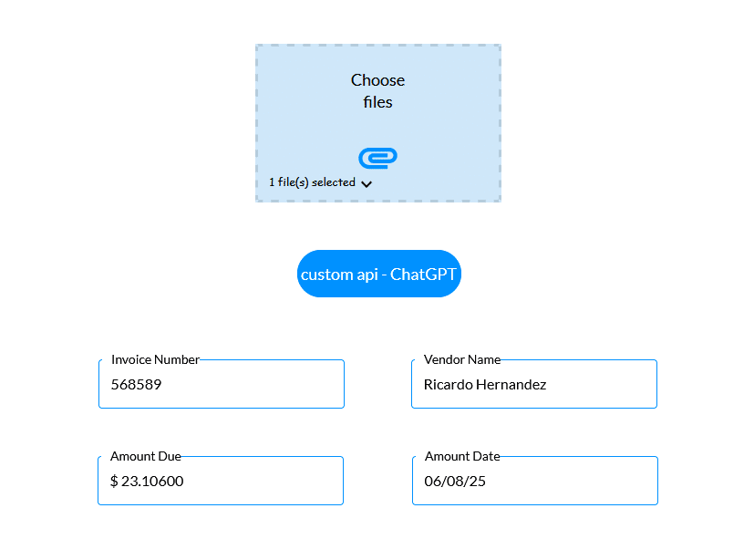Select the Amount Due field

tap(220, 480)
